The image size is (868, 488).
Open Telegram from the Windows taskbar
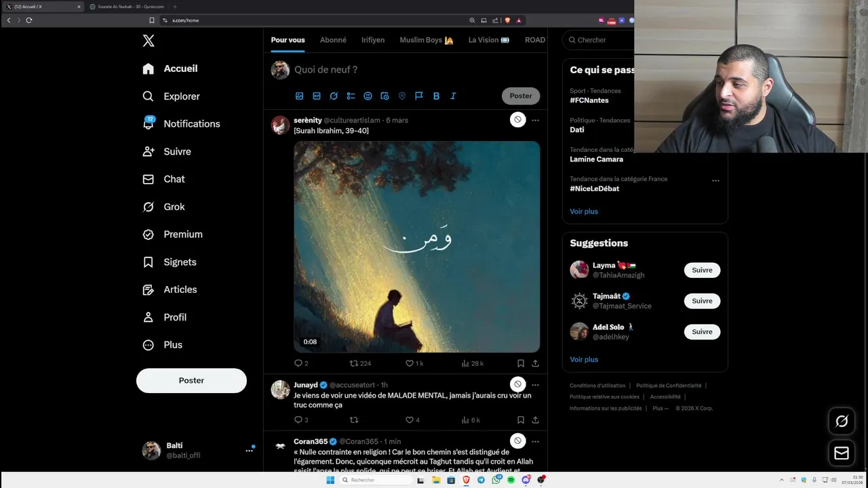pyautogui.click(x=481, y=480)
